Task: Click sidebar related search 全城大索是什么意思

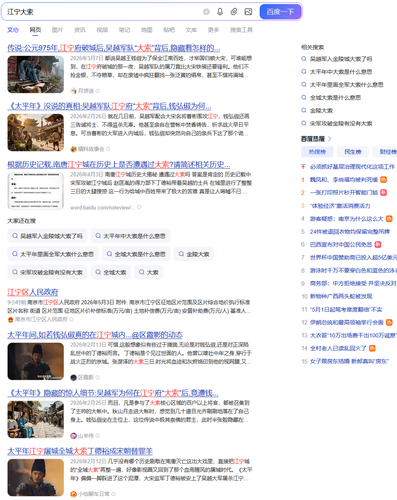Action: [335, 98]
